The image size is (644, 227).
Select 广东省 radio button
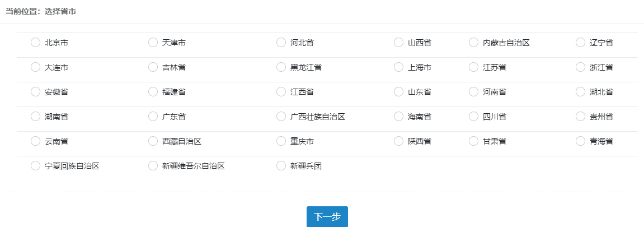[153, 117]
